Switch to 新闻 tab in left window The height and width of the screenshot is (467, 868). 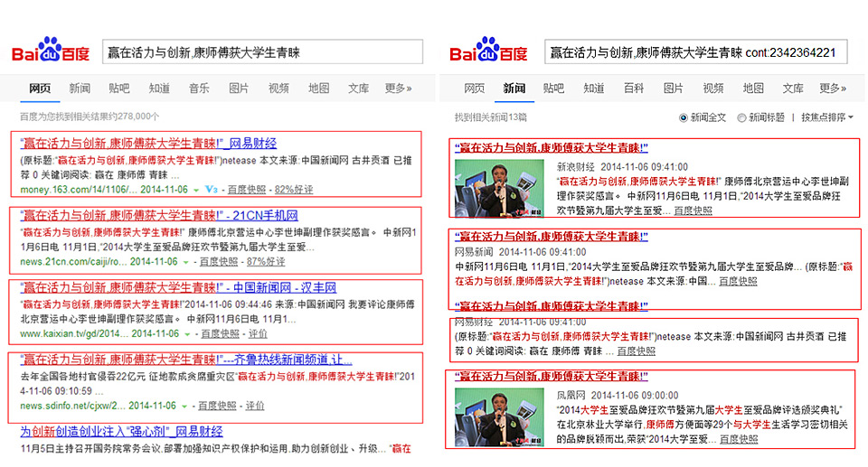tap(80, 88)
